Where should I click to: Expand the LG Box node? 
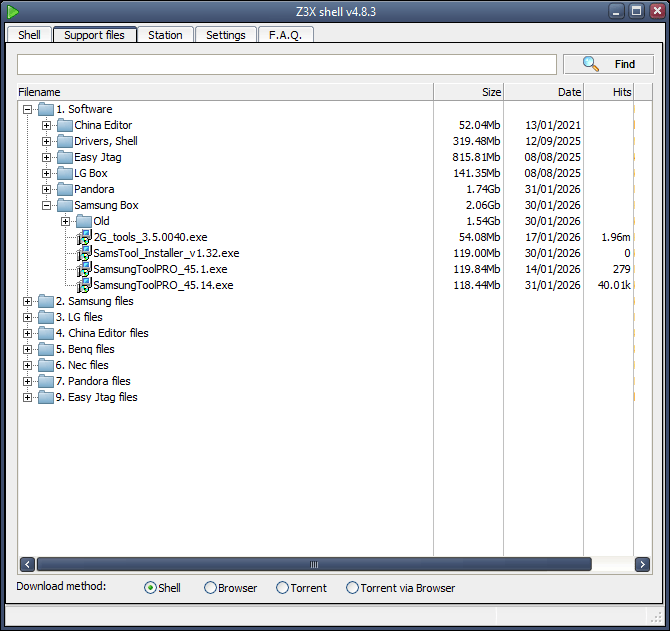[x=46, y=173]
